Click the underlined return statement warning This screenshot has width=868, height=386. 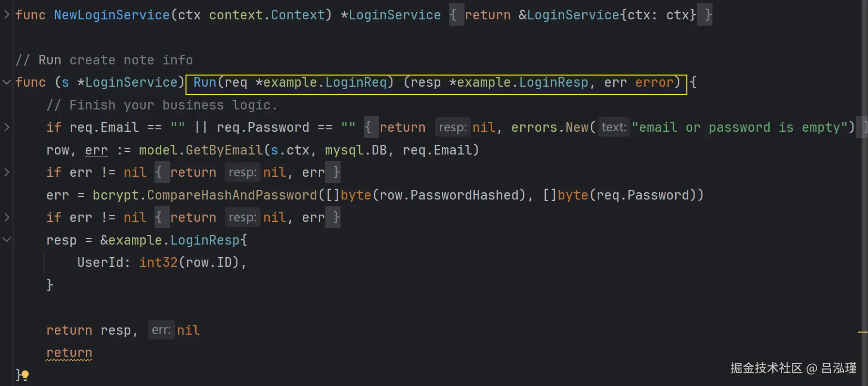[69, 353]
